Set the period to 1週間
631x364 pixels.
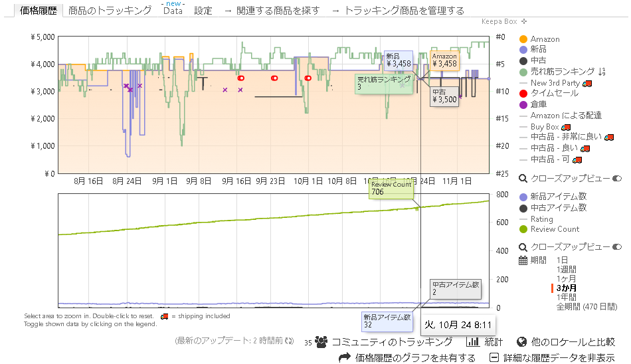point(566,270)
